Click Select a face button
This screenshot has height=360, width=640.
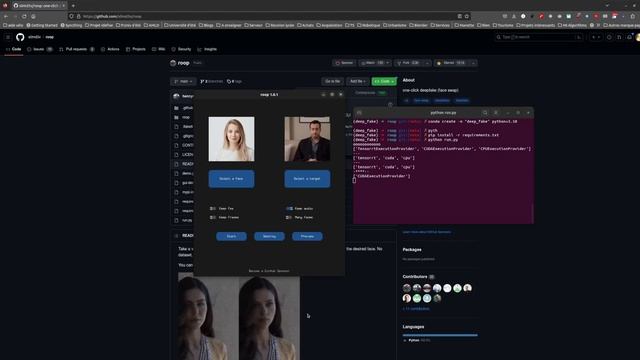point(231,179)
